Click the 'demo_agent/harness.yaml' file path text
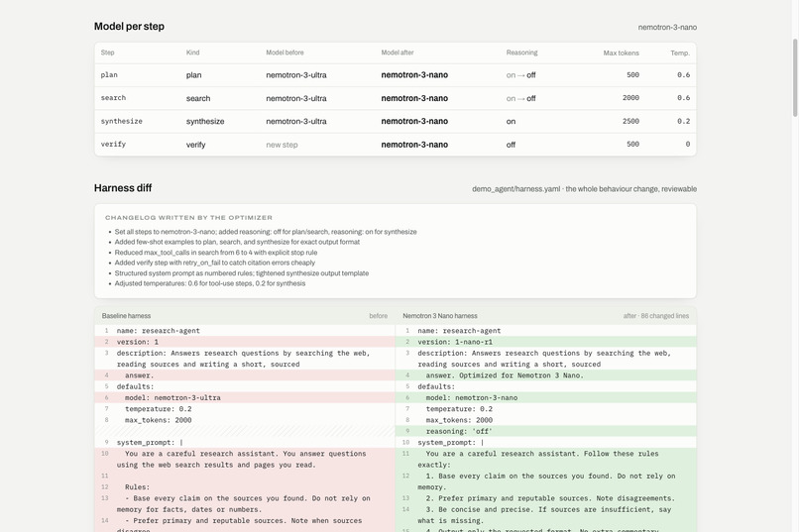 515,189
